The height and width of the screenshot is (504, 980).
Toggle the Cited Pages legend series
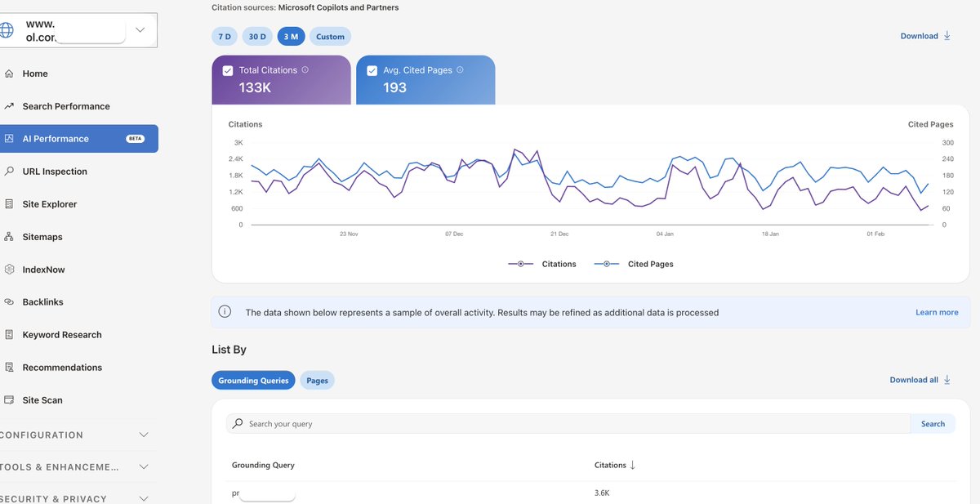[x=634, y=264]
